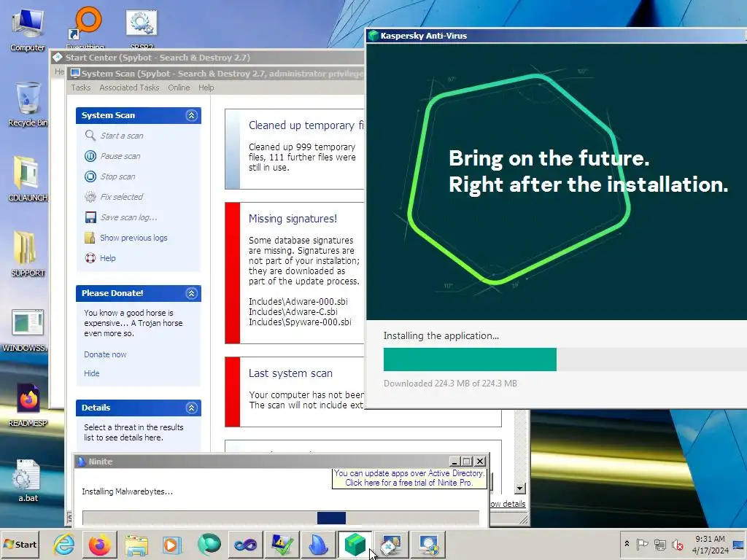Collapse the Details panel
747x560 pixels.
point(192,408)
